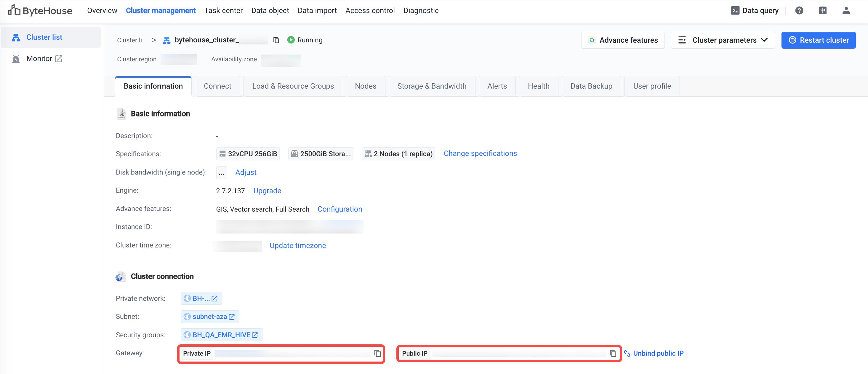This screenshot has width=868, height=374.
Task: Open the subnet-aza subnet link
Action: (209, 317)
